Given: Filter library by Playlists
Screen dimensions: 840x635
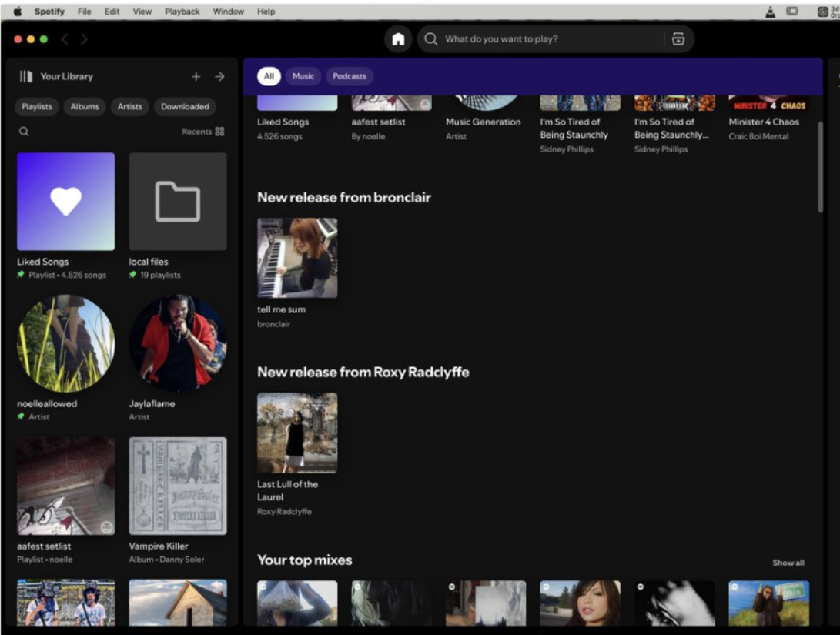Looking at the screenshot, I should pos(37,106).
